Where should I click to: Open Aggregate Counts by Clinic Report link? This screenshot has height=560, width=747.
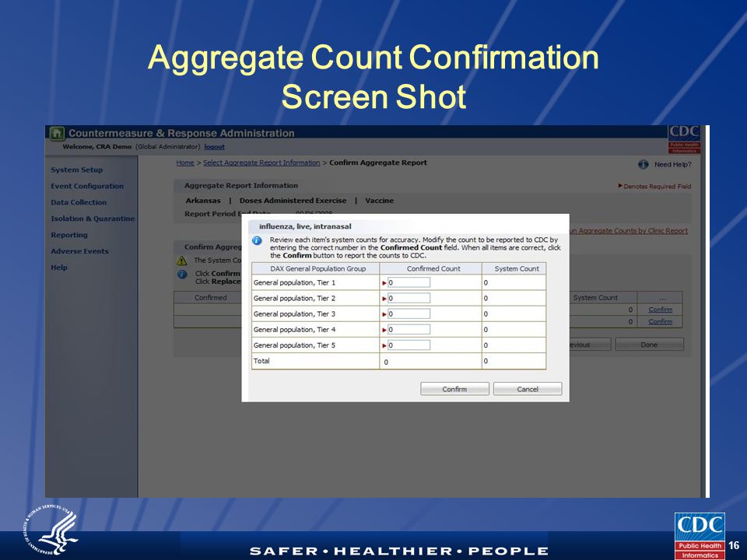(629, 231)
